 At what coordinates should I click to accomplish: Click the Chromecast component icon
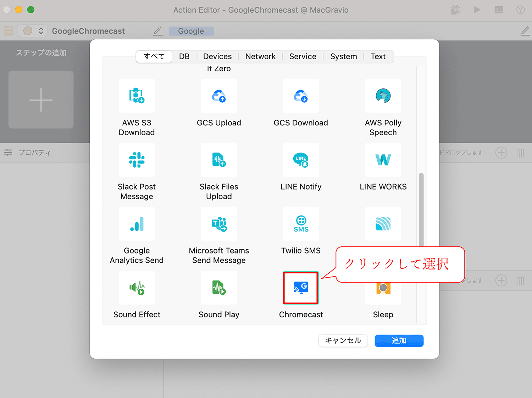[x=301, y=288]
